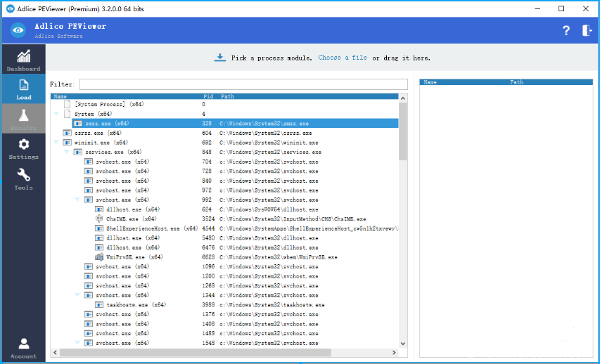Click path C:\Windows\SysWOW64\dllhost.exe
Screen dimensions: 600x364
tap(269, 209)
